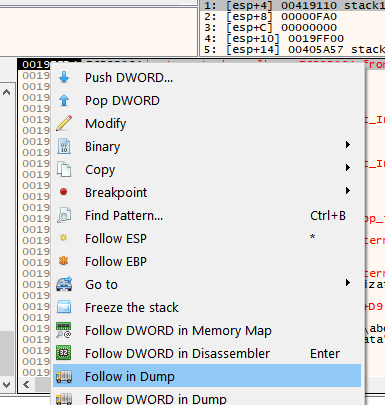Click the red Breakpoint dot icon

point(63,192)
